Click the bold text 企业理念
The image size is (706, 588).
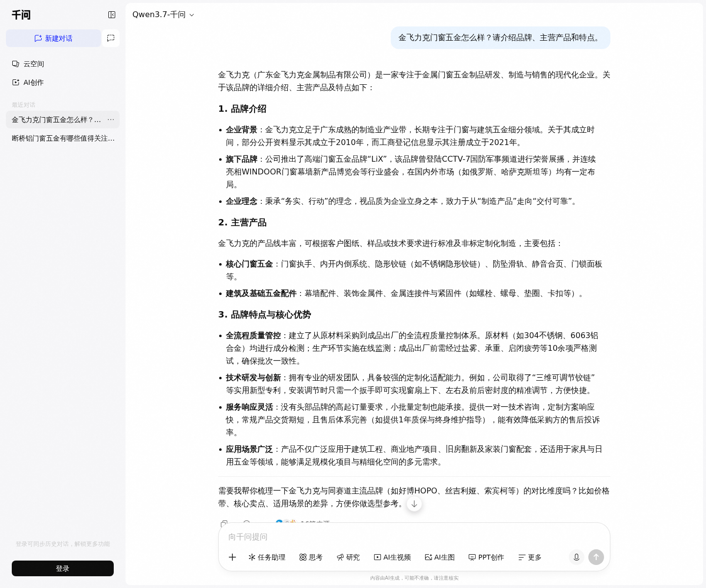pyautogui.click(x=242, y=201)
